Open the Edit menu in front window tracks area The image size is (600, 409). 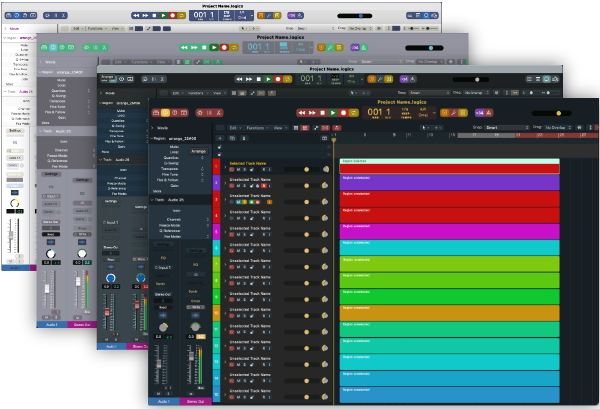(234, 128)
